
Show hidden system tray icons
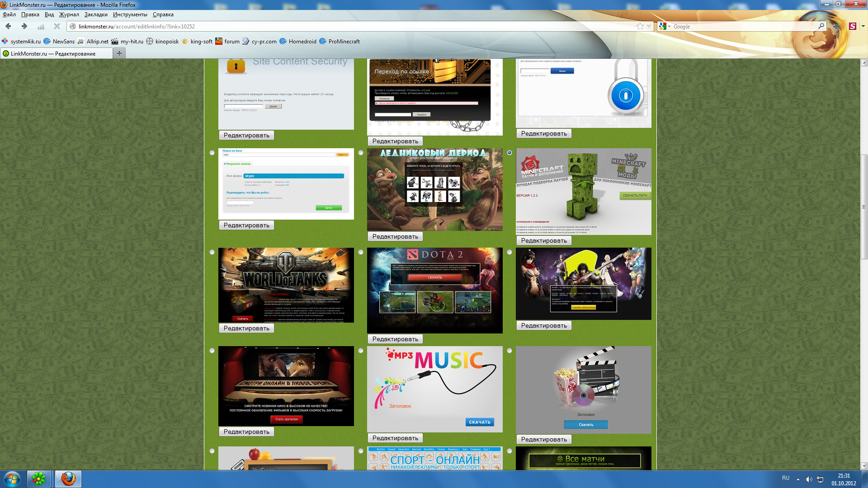[x=798, y=479]
